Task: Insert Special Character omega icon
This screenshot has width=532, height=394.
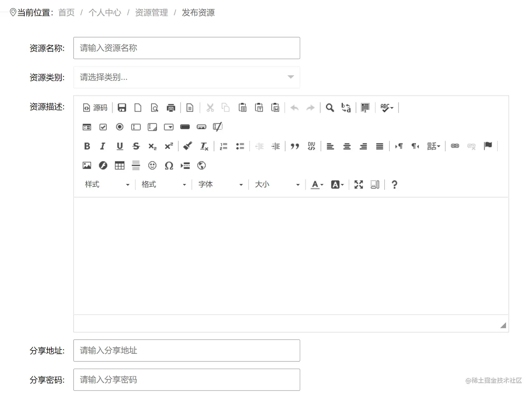Action: pyautogui.click(x=169, y=166)
